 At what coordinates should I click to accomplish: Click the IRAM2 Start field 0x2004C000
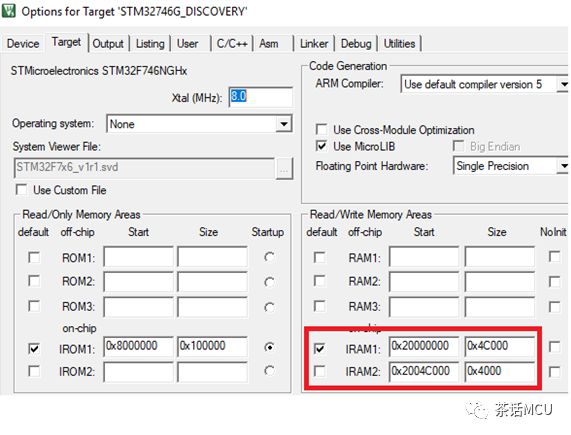(424, 371)
